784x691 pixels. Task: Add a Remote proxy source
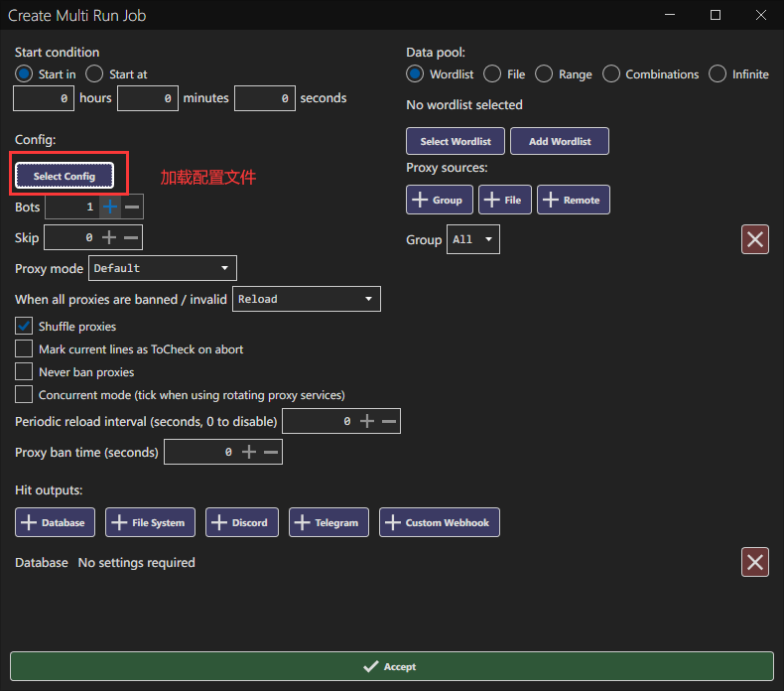point(573,200)
